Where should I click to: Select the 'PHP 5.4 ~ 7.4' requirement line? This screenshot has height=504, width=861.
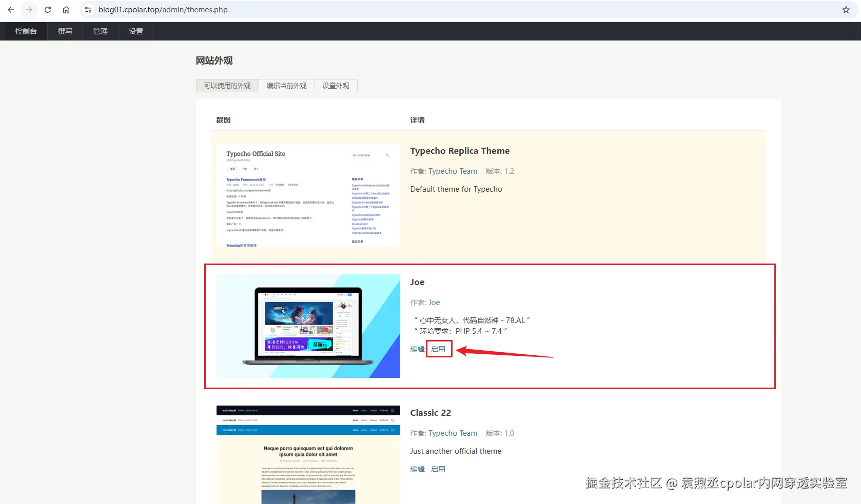461,331
